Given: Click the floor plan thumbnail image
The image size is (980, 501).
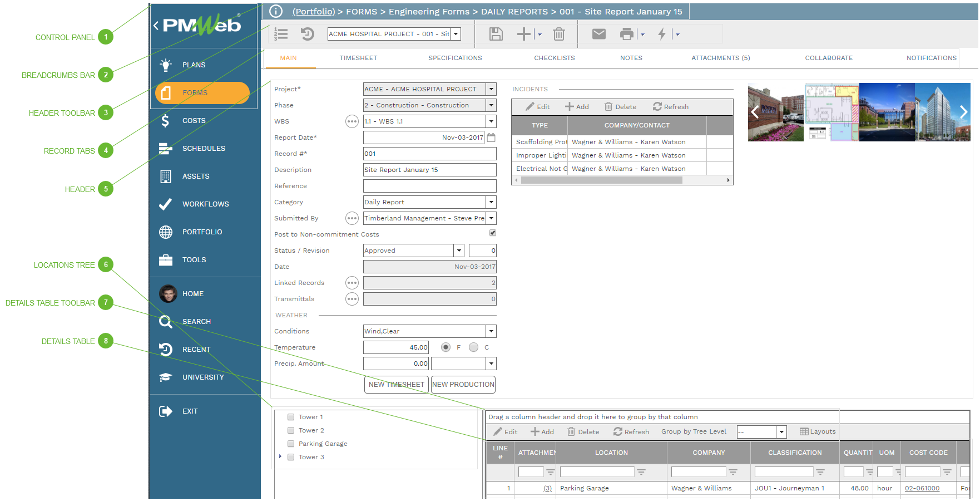Looking at the screenshot, I should pos(831,112).
